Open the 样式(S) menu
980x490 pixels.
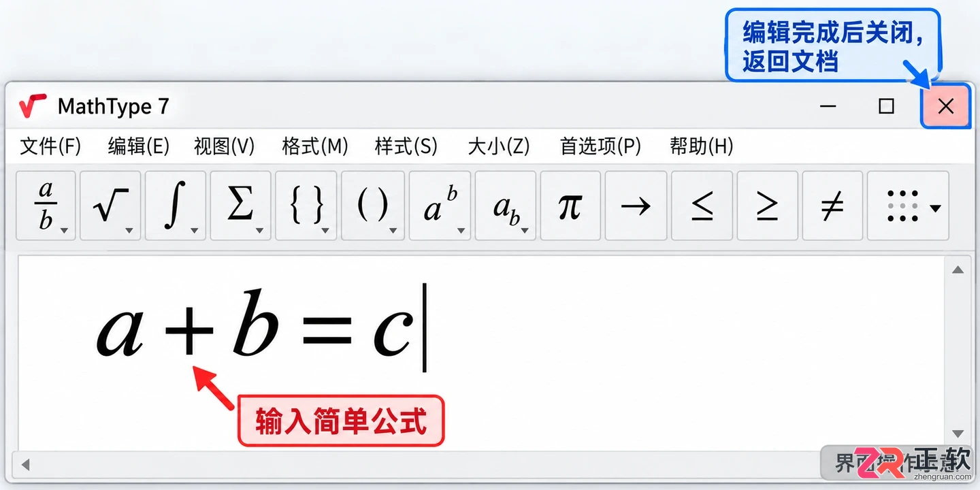click(406, 146)
